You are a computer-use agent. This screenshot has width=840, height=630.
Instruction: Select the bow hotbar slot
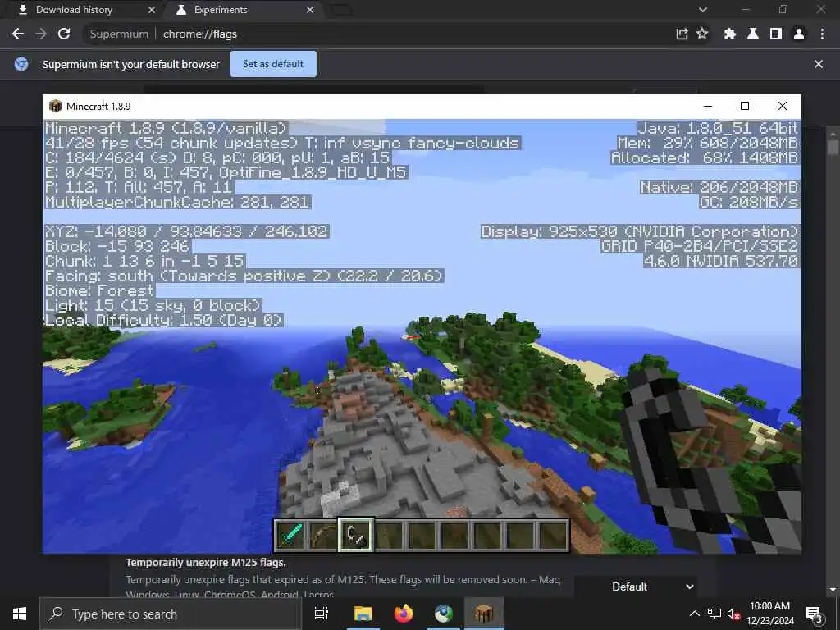(x=323, y=535)
